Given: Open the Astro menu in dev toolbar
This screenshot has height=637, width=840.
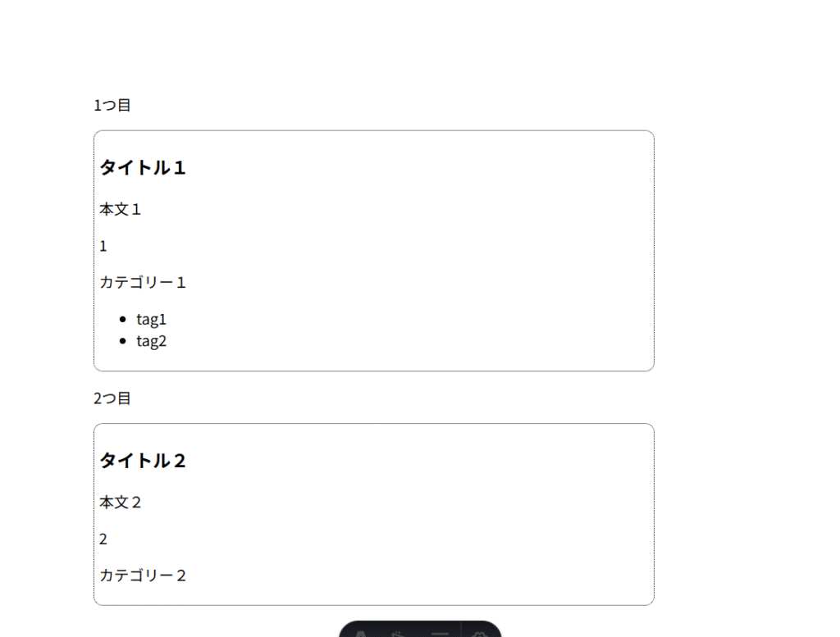Looking at the screenshot, I should (361, 633).
